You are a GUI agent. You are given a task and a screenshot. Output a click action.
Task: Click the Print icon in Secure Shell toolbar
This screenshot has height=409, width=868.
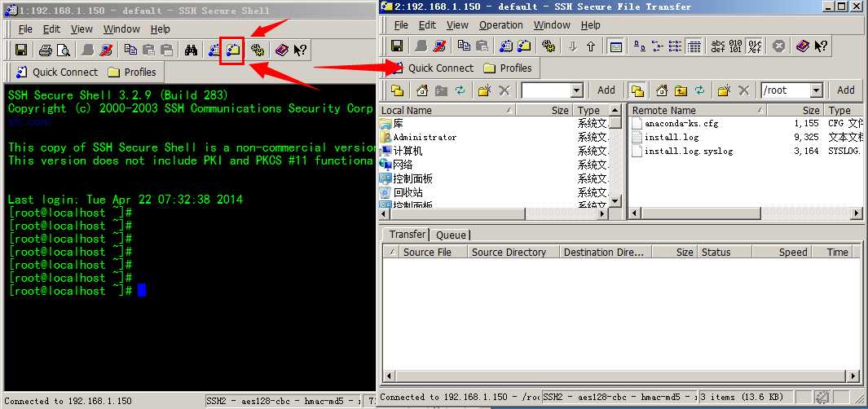coord(46,51)
